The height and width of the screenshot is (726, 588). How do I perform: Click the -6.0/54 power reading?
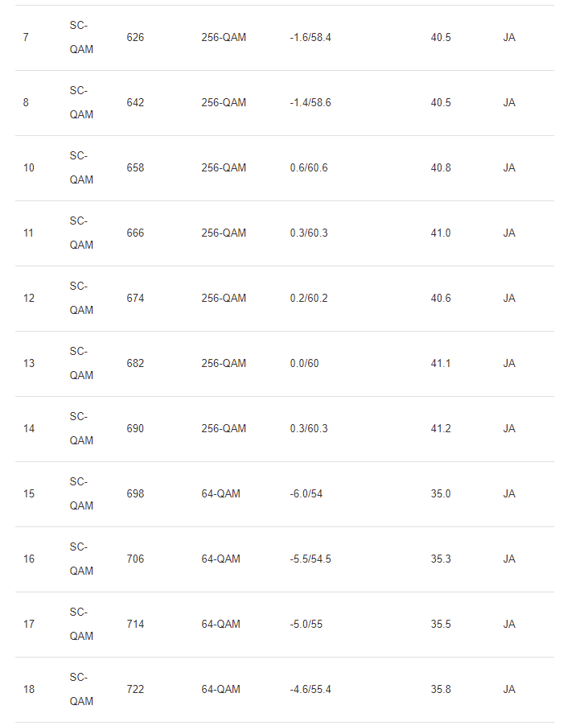click(x=306, y=494)
